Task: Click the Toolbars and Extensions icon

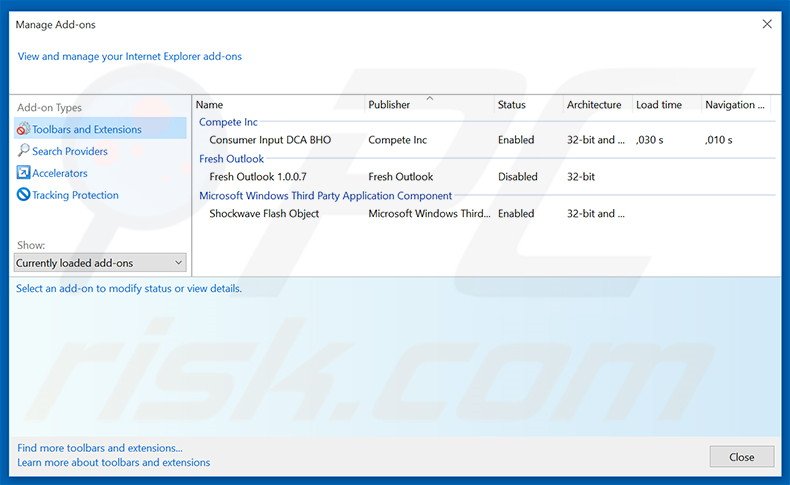Action: [23, 129]
